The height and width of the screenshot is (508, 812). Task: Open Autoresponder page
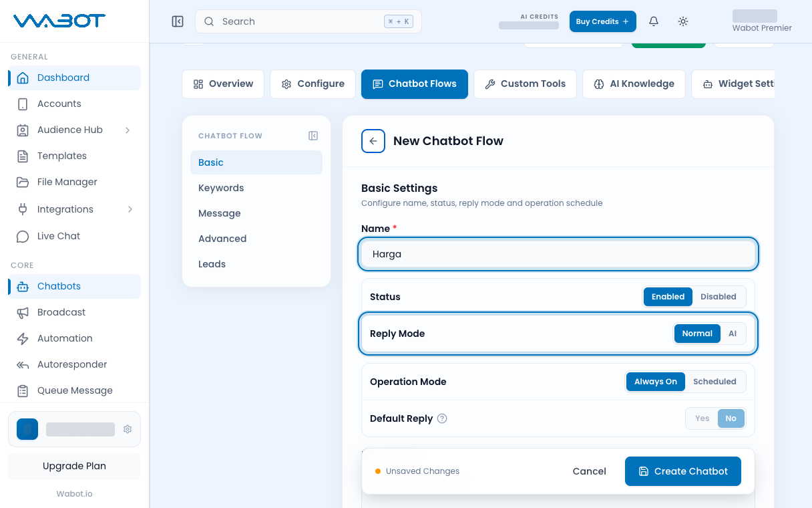[x=75, y=364]
